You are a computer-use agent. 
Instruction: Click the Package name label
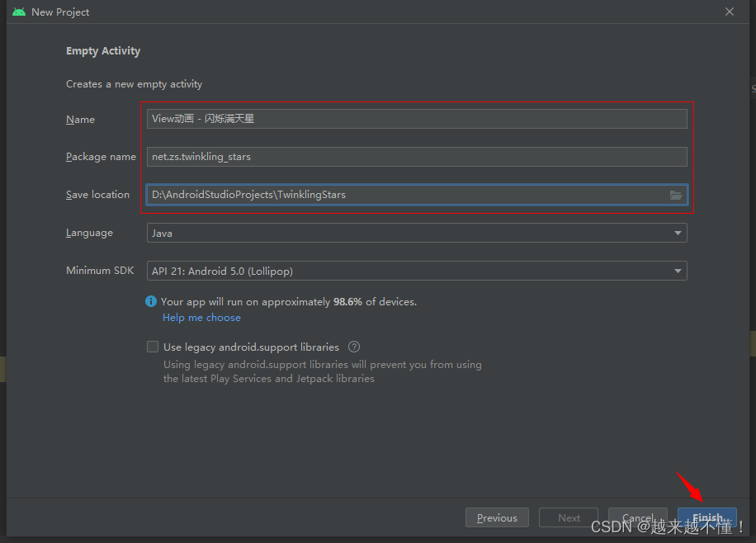pyautogui.click(x=101, y=157)
